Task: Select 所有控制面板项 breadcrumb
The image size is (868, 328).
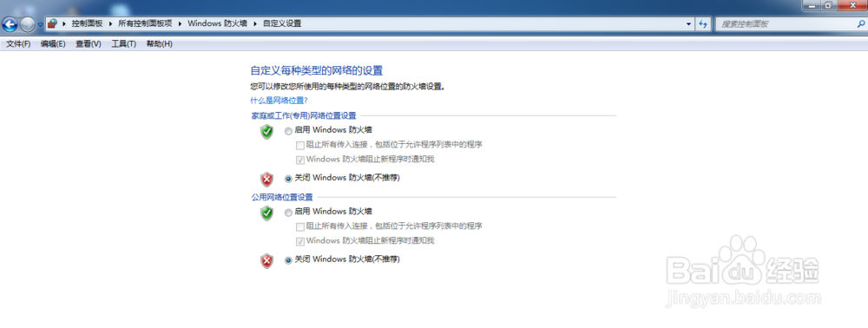Action: (145, 23)
